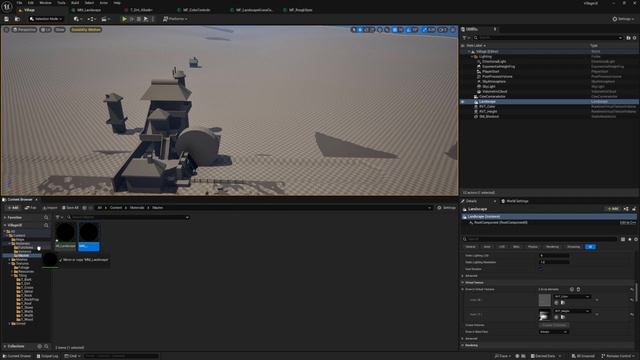Open the Build menu
The height and width of the screenshot is (360, 640).
75,3
